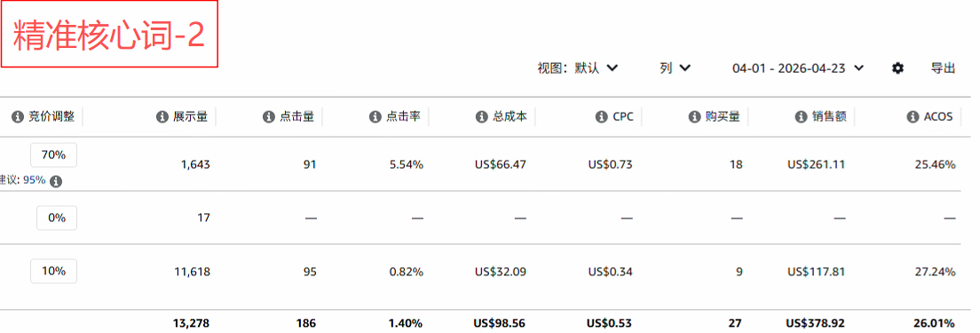Sort by ACOS column header
This screenshot has height=333, width=980.
coord(938,117)
